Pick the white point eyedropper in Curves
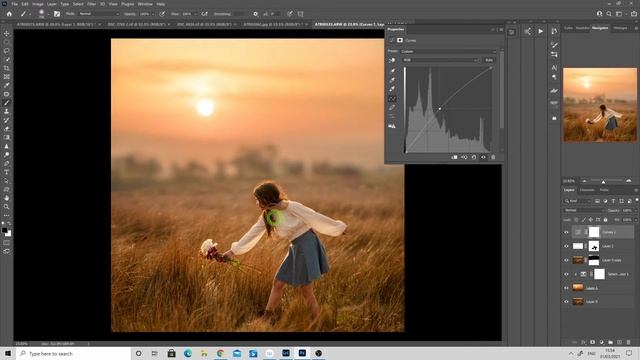Image resolution: width=640 pixels, height=360 pixels. (392, 89)
